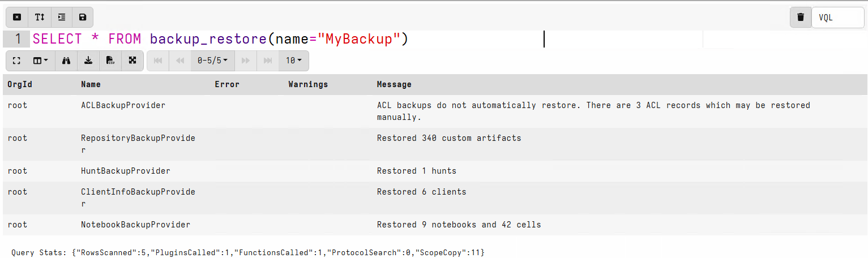Export the table using the CSV file icon
Viewport: 868px width, 258px height.
coord(110,61)
